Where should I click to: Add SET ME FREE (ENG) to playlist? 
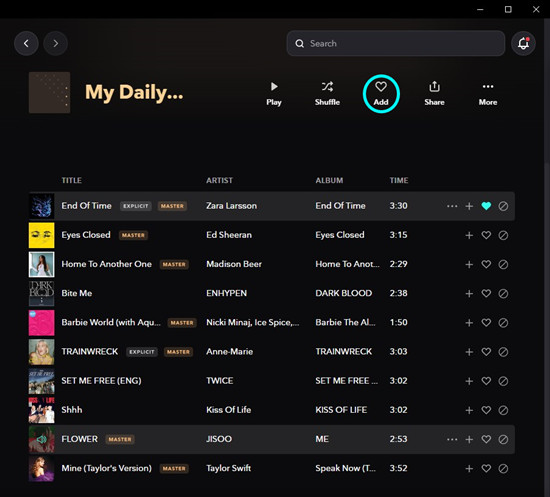(x=469, y=381)
